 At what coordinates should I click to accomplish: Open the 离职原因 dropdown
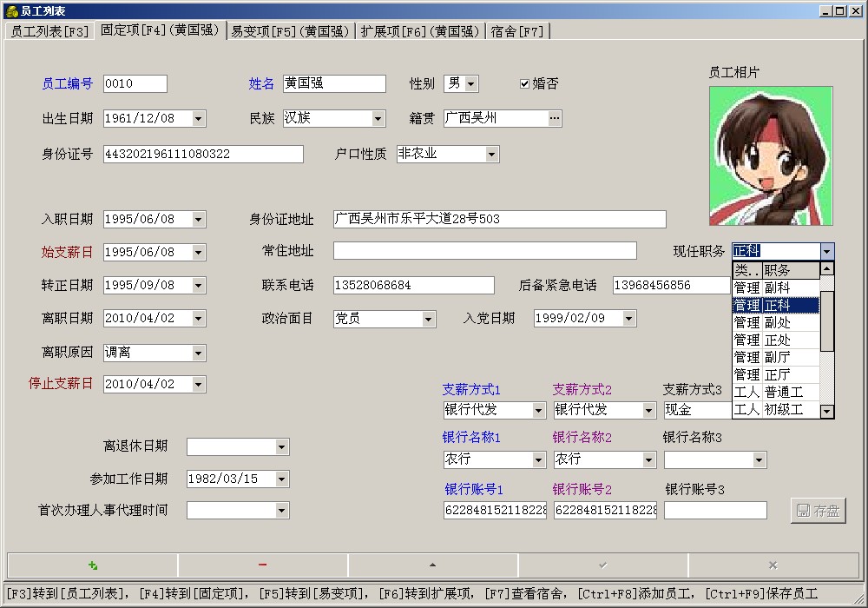tap(198, 354)
